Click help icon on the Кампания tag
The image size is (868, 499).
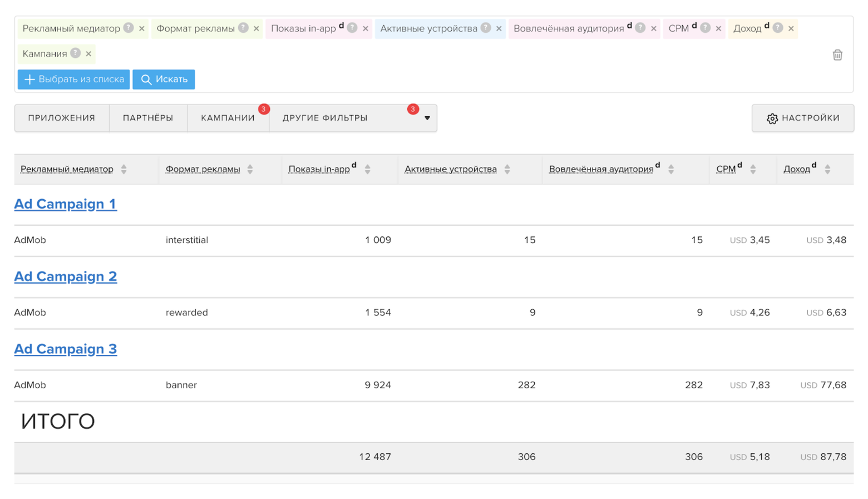[x=76, y=53]
